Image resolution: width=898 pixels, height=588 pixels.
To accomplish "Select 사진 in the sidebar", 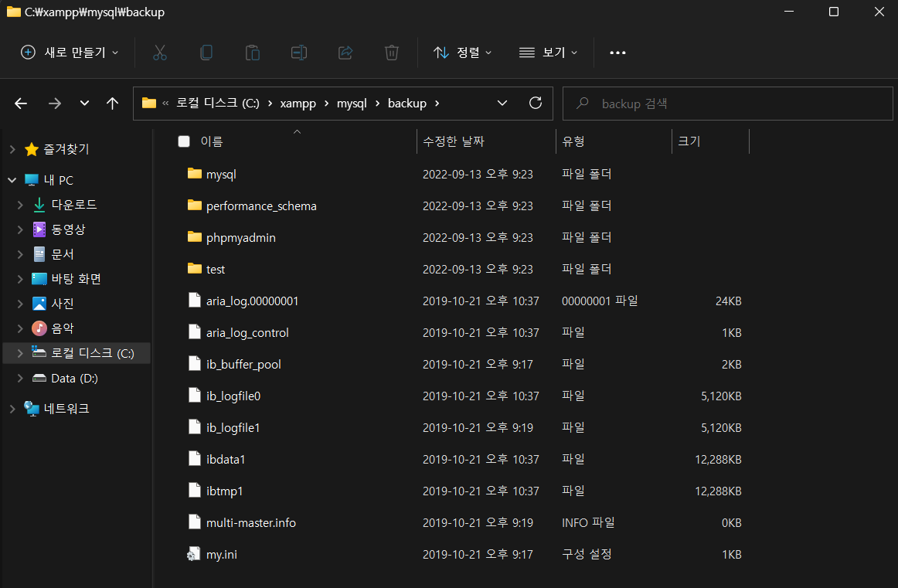I will (63, 304).
